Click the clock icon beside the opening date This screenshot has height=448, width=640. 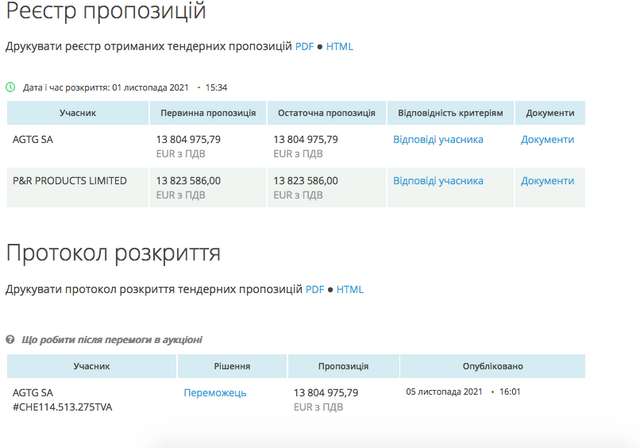pyautogui.click(x=11, y=87)
